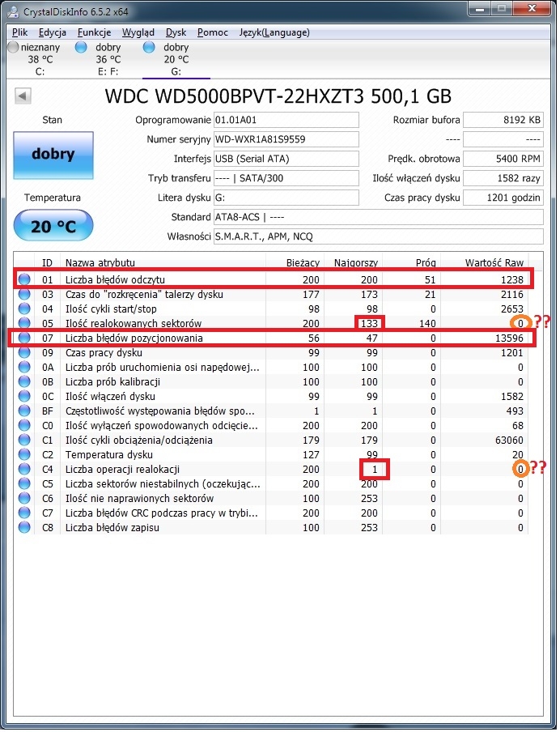The height and width of the screenshot is (732, 560).
Task: Click status icon for Ilość realokowanych sektorów
Action: click(x=24, y=323)
